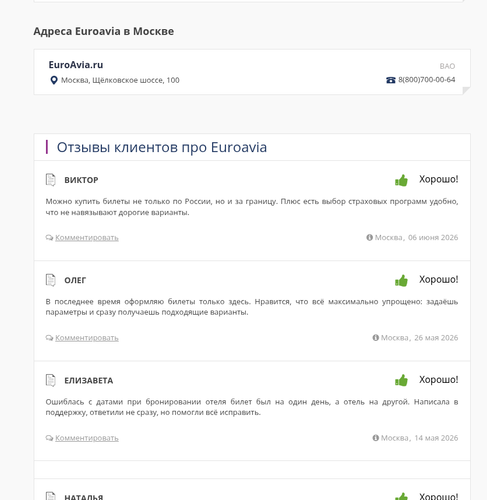Click the info icon before Москва, 14 мая 2026
The height and width of the screenshot is (500, 487).
click(x=376, y=438)
